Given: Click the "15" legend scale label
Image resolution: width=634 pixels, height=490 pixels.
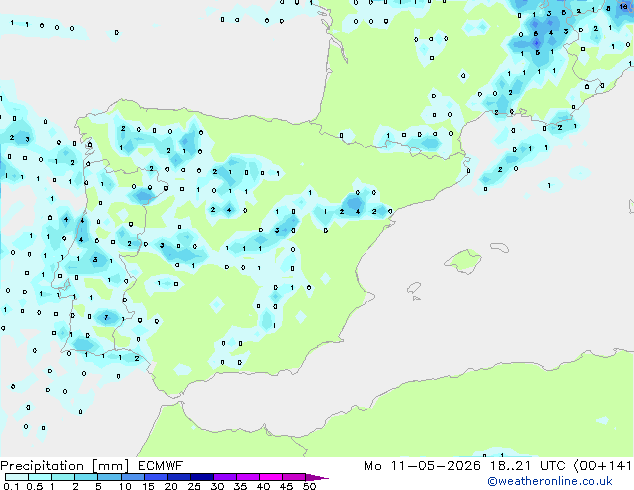Looking at the screenshot, I should click(x=148, y=486).
